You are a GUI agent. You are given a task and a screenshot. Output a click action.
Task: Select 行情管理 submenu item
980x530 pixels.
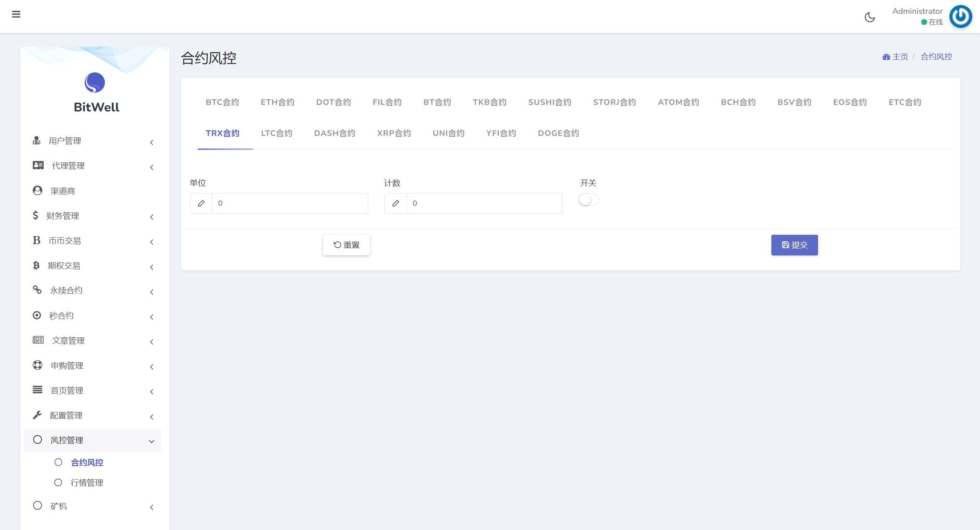click(x=87, y=483)
